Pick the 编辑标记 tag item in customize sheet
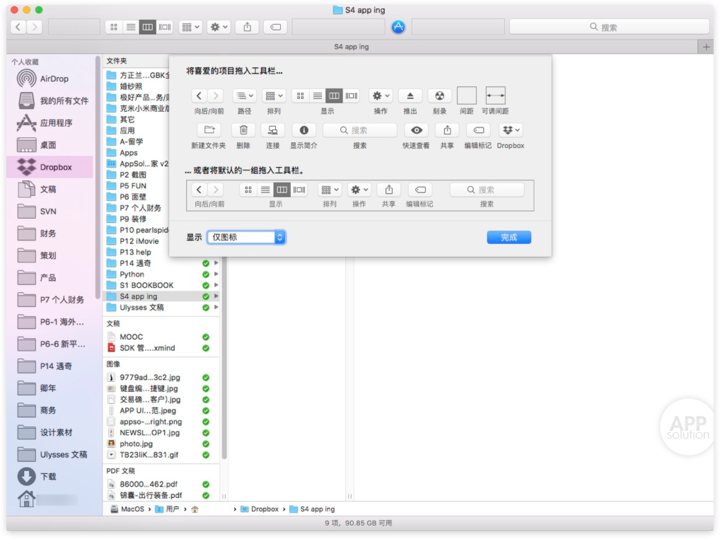 tap(478, 130)
